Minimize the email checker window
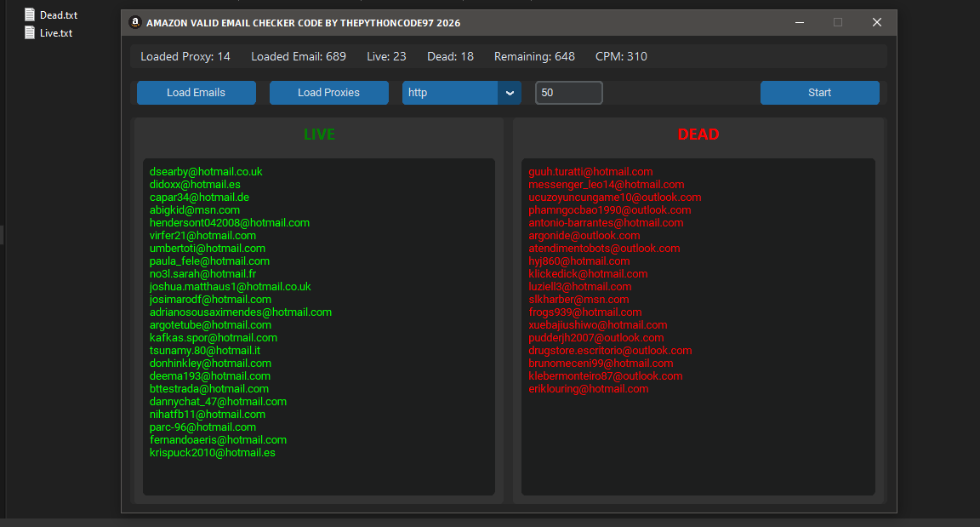 click(800, 22)
